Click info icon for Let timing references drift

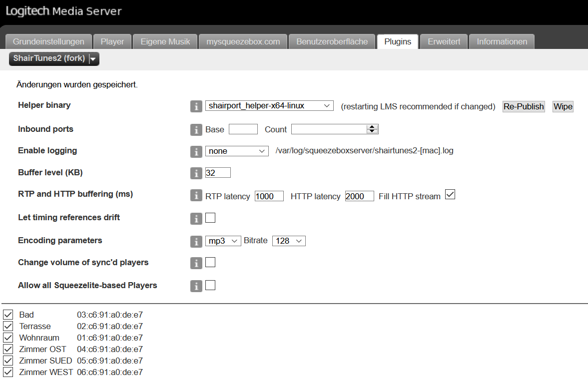point(196,219)
